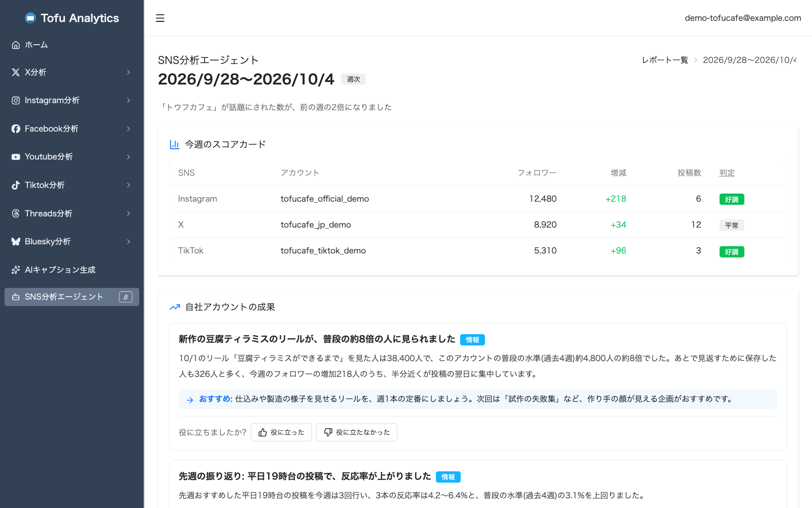Click the thumbs-up icon
812x508 pixels.
click(x=262, y=432)
